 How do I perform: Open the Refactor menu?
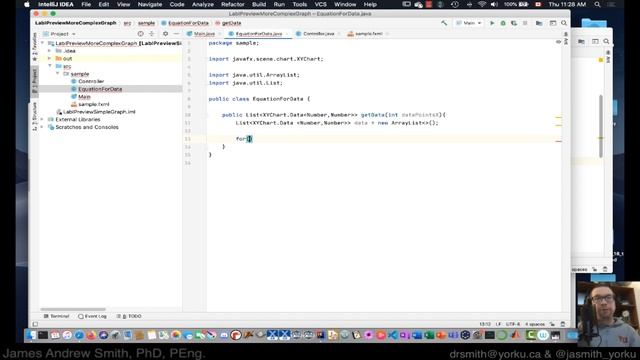(x=233, y=4)
